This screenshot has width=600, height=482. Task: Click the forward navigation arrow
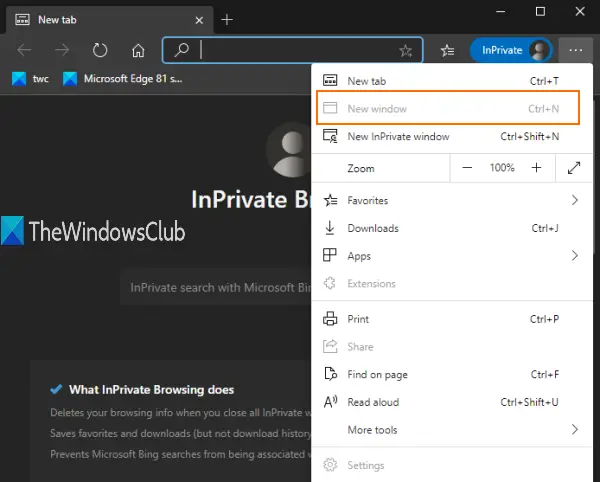point(62,50)
